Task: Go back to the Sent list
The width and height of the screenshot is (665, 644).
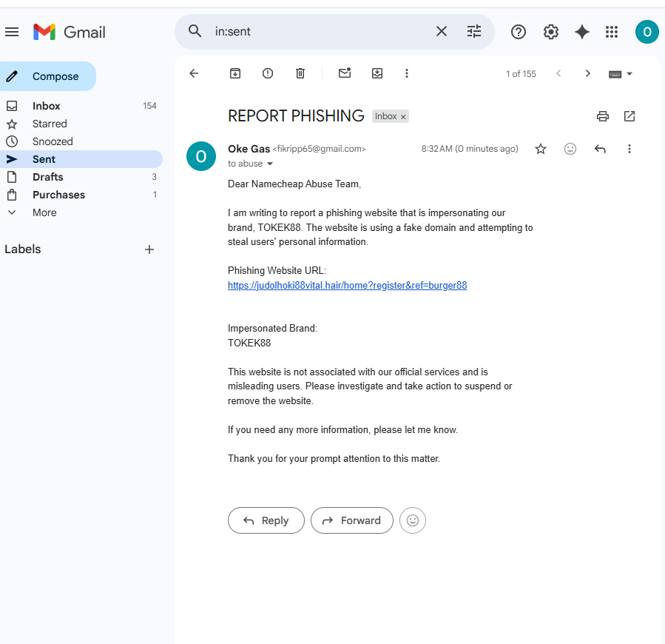Action: 194,73
